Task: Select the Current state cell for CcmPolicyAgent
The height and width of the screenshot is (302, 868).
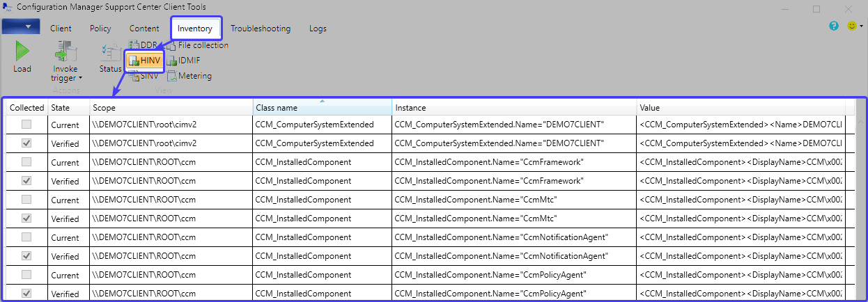Action: [x=68, y=275]
